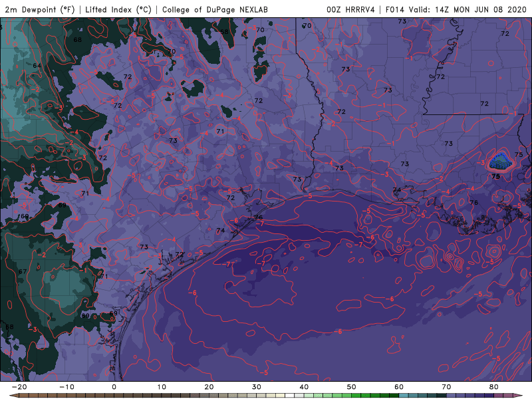
Task: Click the '60' color scale label
Action: pyautogui.click(x=399, y=387)
